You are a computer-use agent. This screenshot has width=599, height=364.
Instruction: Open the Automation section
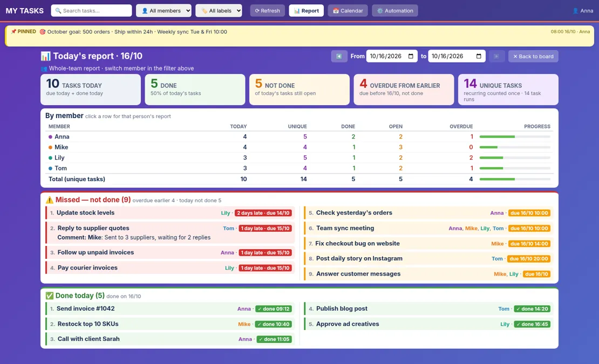[395, 11]
